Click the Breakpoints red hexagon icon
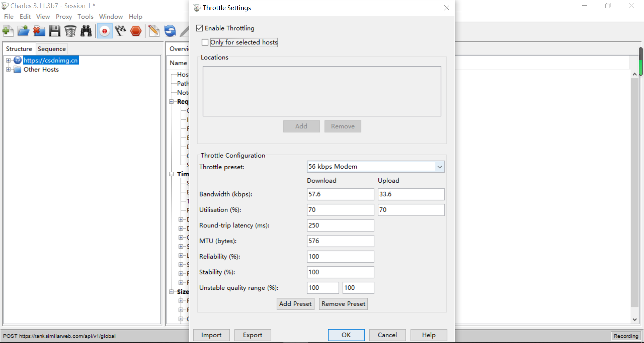Image resolution: width=644 pixels, height=343 pixels. click(136, 31)
